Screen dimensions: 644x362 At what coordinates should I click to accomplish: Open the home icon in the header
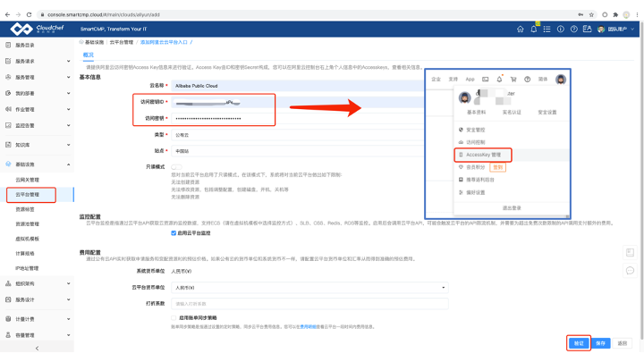(520, 29)
